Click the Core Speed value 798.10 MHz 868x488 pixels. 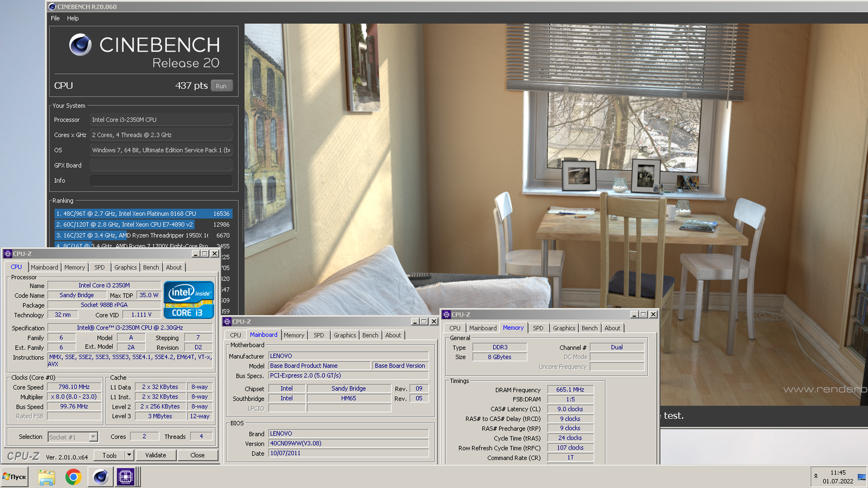74,387
